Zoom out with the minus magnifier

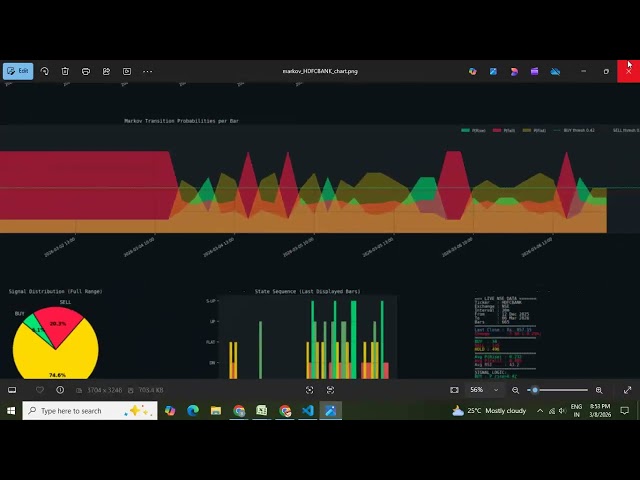pos(516,390)
